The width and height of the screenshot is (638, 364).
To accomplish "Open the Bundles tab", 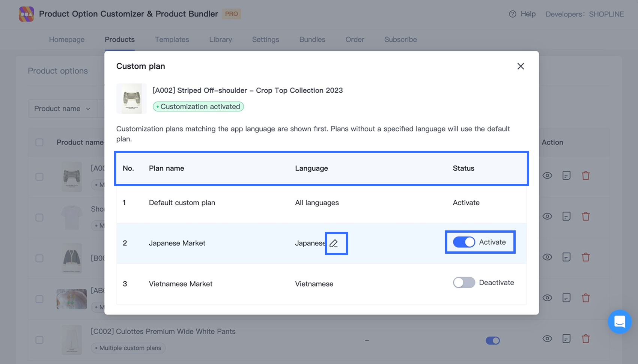I will click(x=312, y=39).
